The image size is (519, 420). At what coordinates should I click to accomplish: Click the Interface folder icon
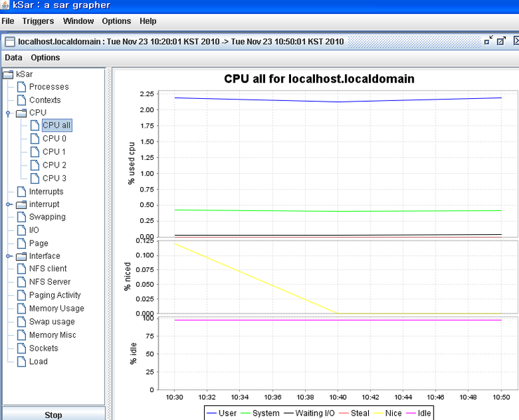pyautogui.click(x=22, y=257)
